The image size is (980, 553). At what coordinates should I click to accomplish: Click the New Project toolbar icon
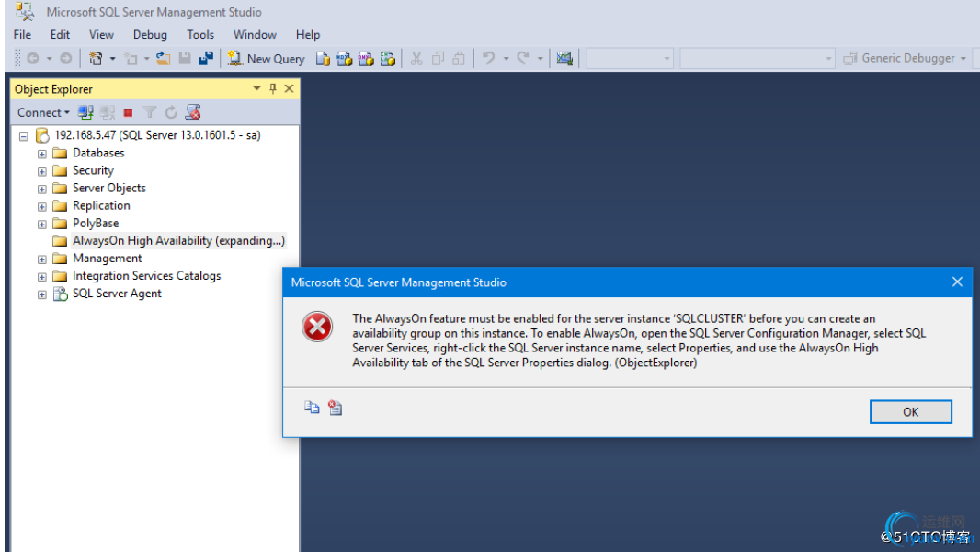tap(96, 59)
